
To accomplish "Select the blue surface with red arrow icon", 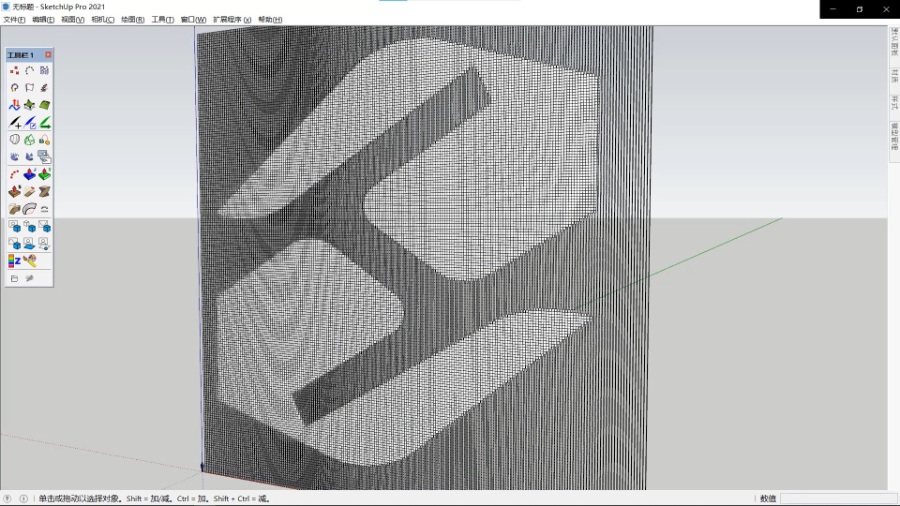I will [29, 174].
